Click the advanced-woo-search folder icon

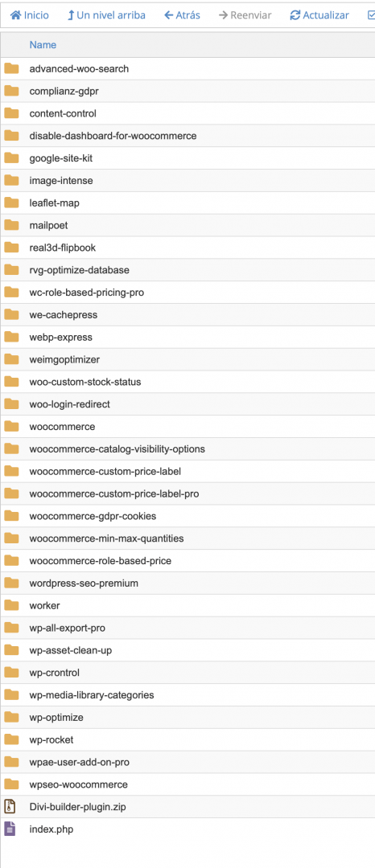(11, 68)
